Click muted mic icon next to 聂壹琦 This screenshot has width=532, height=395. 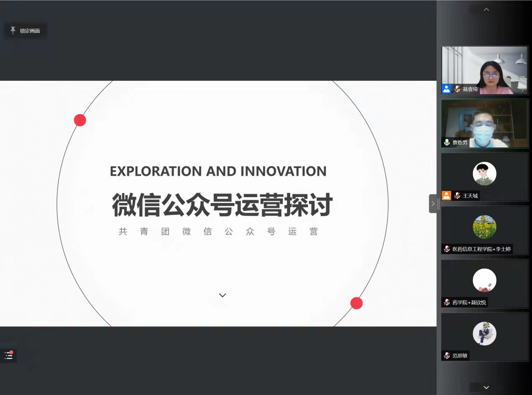click(457, 89)
